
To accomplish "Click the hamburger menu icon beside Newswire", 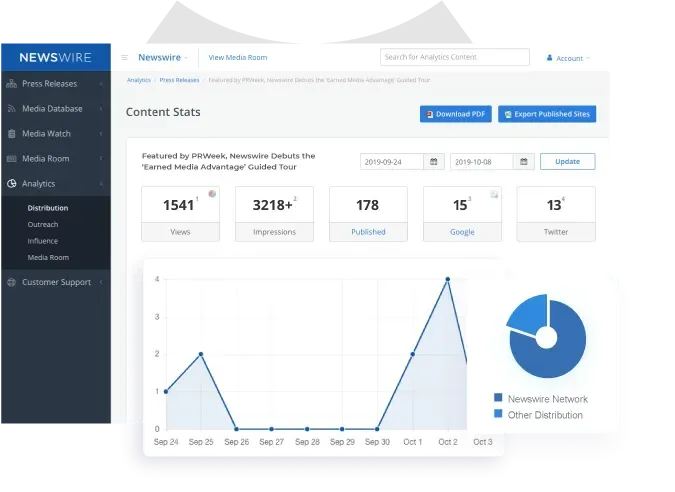I will [x=124, y=57].
